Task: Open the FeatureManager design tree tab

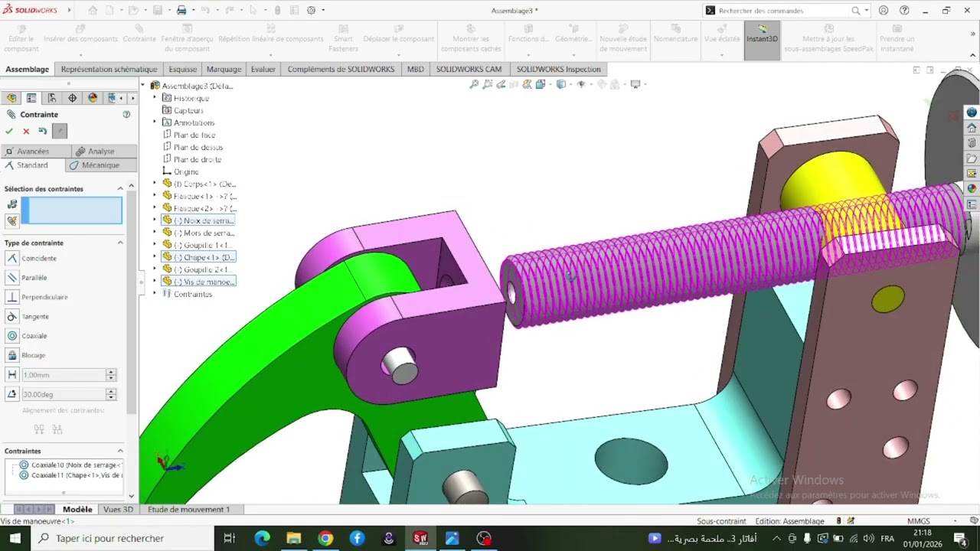Action: pos(11,98)
